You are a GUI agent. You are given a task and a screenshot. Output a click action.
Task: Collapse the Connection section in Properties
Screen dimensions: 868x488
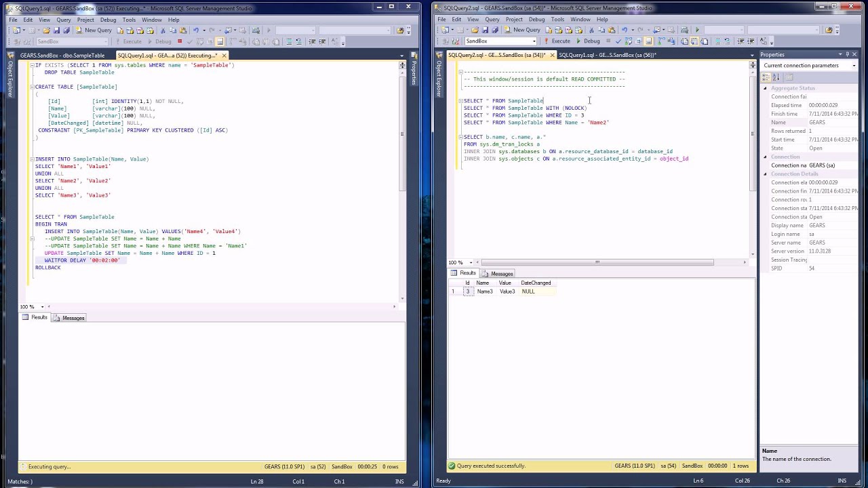click(x=766, y=157)
